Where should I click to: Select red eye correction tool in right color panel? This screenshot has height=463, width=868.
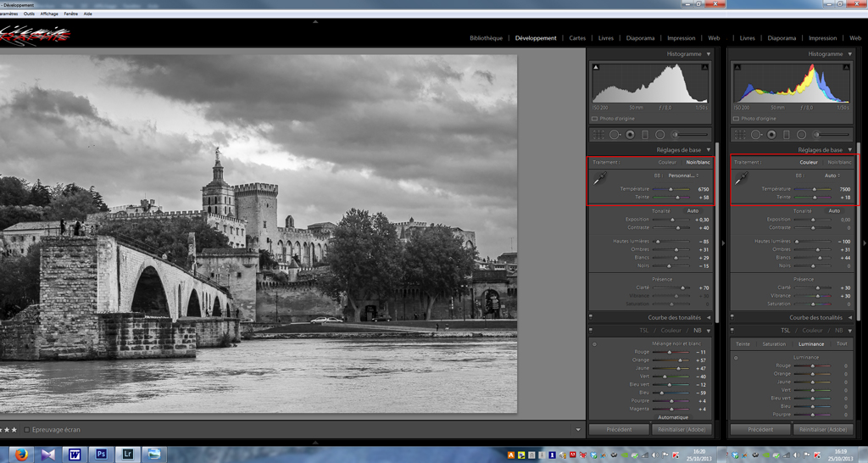click(x=771, y=135)
